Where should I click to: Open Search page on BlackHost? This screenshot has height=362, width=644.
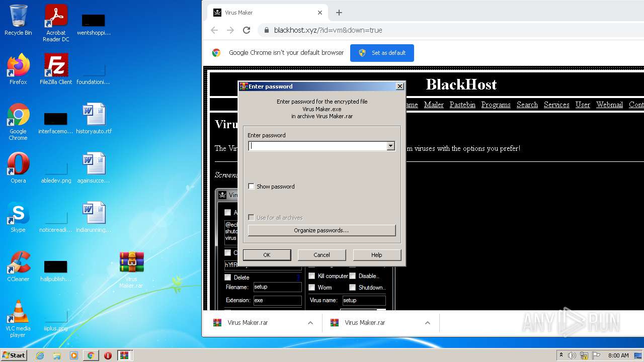pyautogui.click(x=527, y=105)
